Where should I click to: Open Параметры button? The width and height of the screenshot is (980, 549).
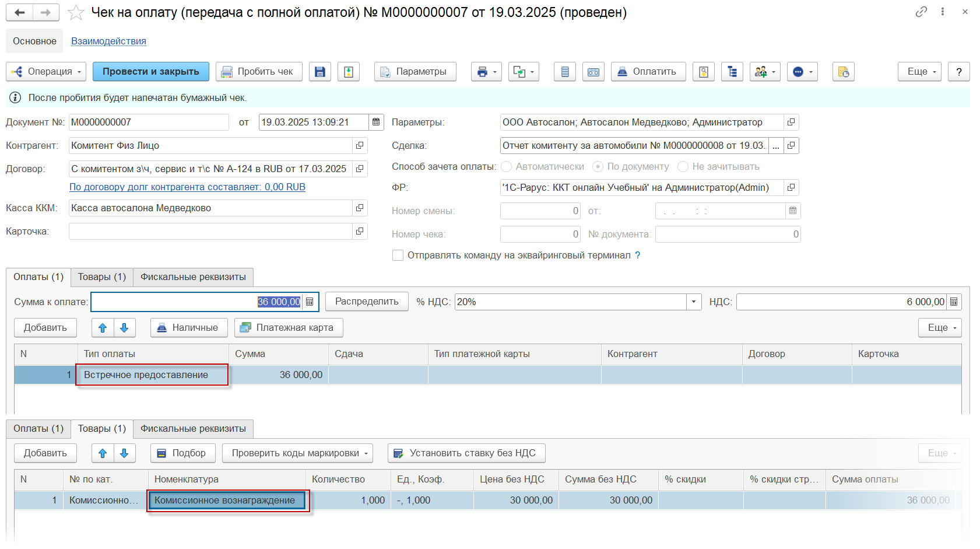[x=415, y=72]
